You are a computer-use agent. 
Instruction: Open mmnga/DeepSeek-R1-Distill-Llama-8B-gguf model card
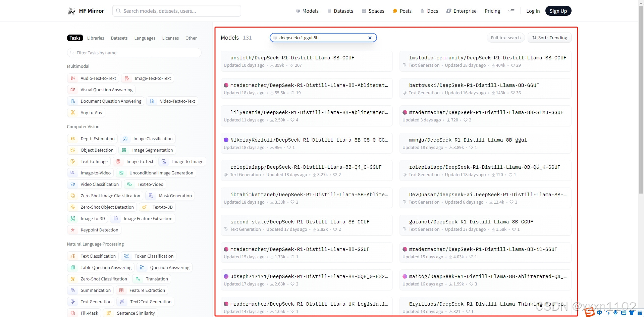pyautogui.click(x=485, y=143)
